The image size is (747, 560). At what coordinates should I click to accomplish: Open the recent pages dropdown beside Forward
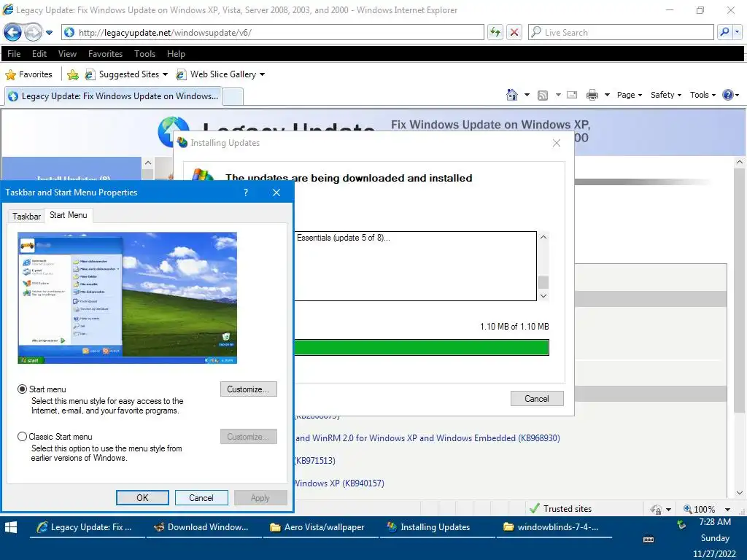point(49,33)
